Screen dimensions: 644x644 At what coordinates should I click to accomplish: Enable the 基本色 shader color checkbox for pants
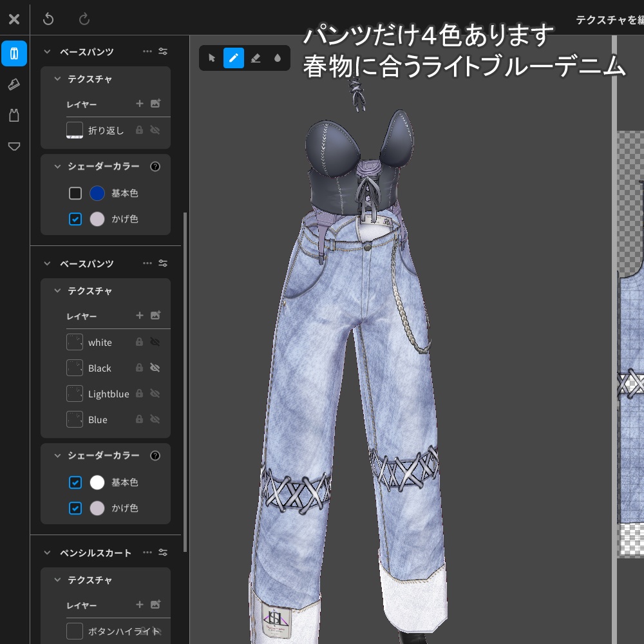75,482
